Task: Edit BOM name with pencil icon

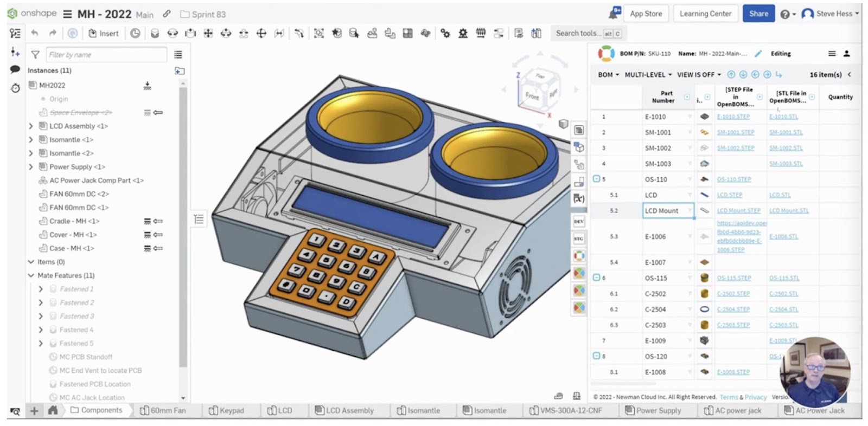Action: coord(758,54)
